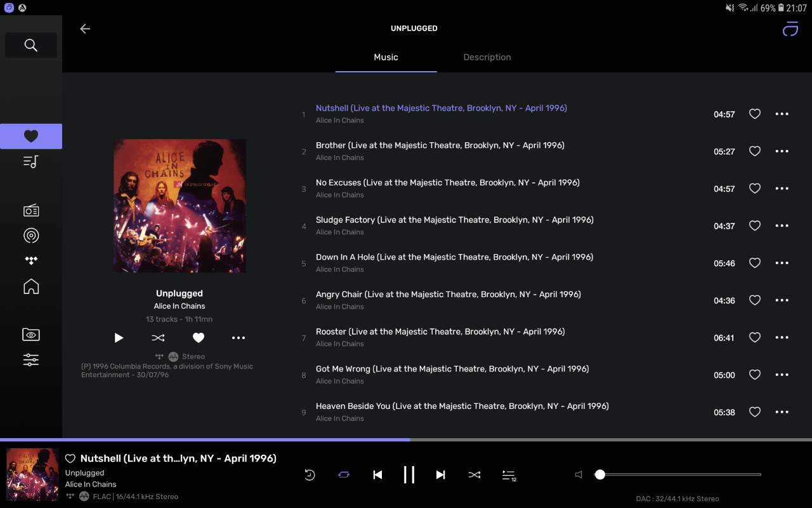Open the search icon in sidebar
Image resolution: width=812 pixels, height=508 pixels.
[x=30, y=45]
